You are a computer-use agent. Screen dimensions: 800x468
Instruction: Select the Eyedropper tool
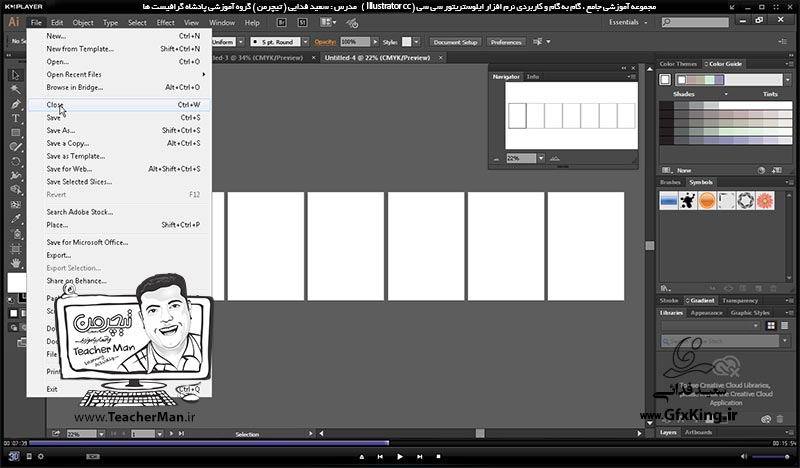pyautogui.click(x=16, y=219)
